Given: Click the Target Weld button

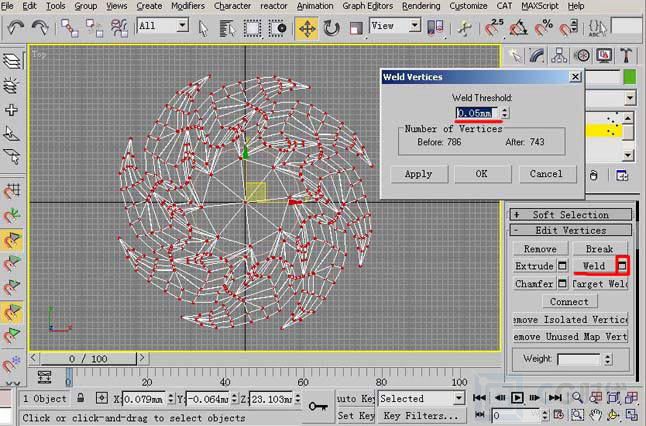Looking at the screenshot, I should pyautogui.click(x=600, y=283).
